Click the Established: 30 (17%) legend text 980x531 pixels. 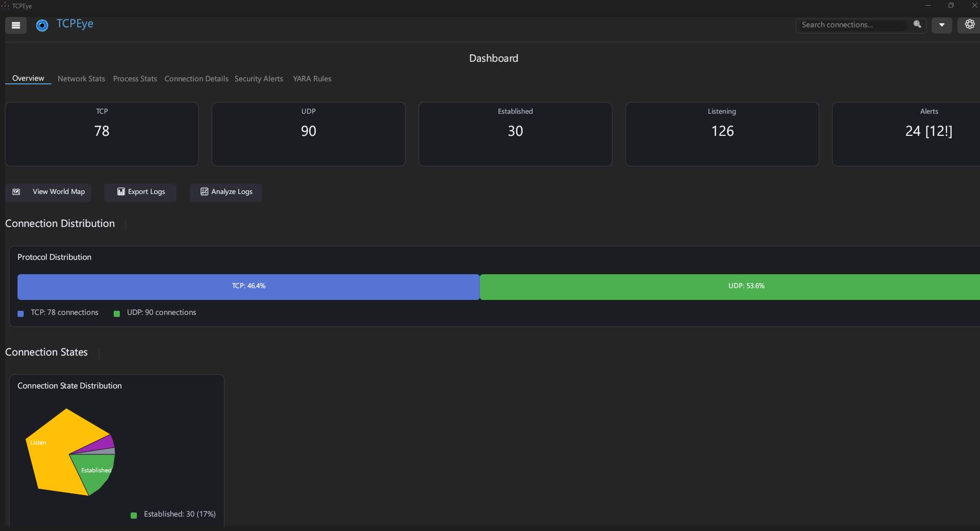180,515
